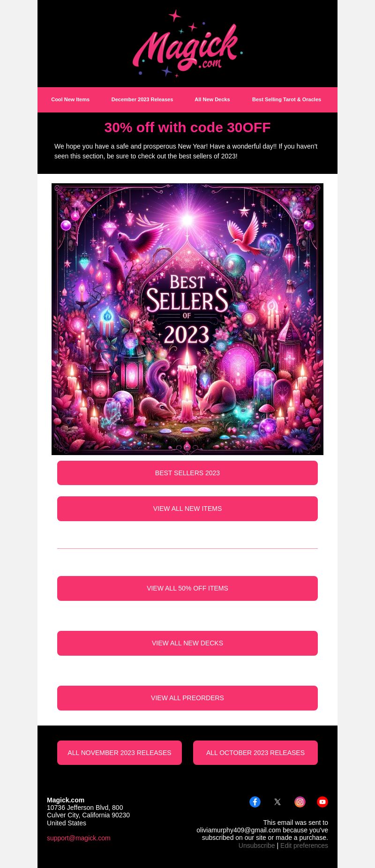Go to December 2023 Releases
This screenshot has height=868, width=375.
tap(142, 99)
